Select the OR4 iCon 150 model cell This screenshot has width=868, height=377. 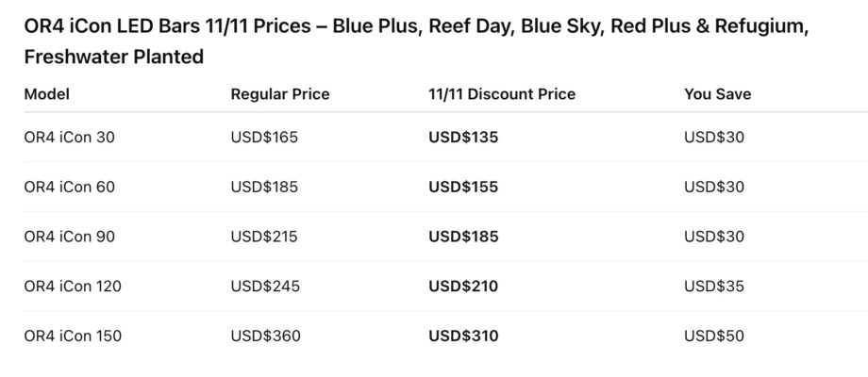tap(73, 336)
